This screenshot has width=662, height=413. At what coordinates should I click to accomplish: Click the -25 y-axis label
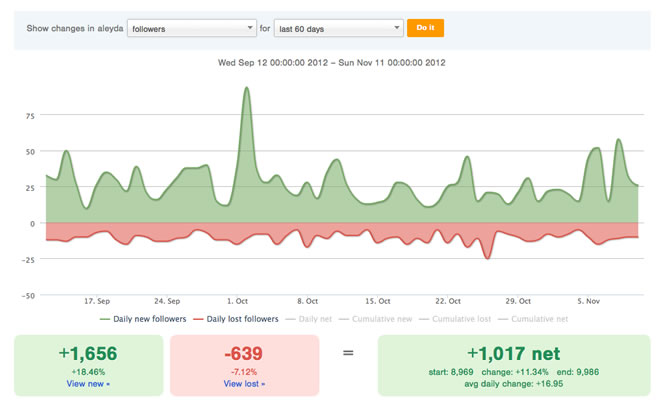pos(28,260)
